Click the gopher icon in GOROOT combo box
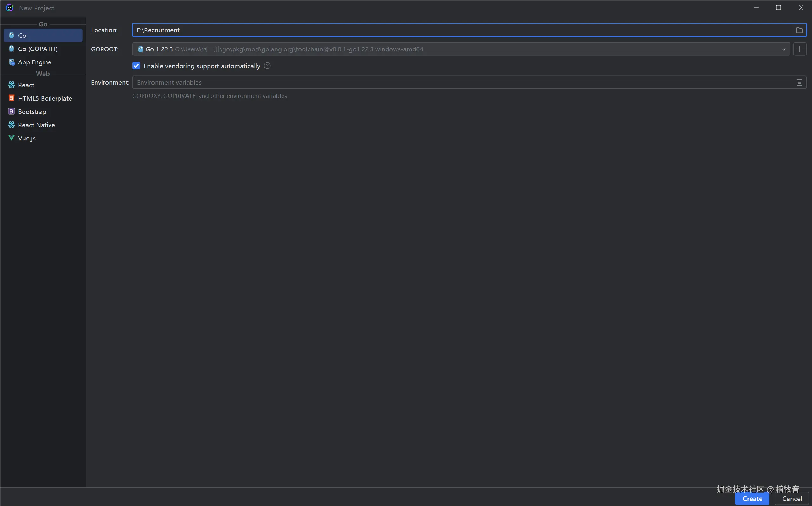This screenshot has width=812, height=506. pyautogui.click(x=141, y=49)
